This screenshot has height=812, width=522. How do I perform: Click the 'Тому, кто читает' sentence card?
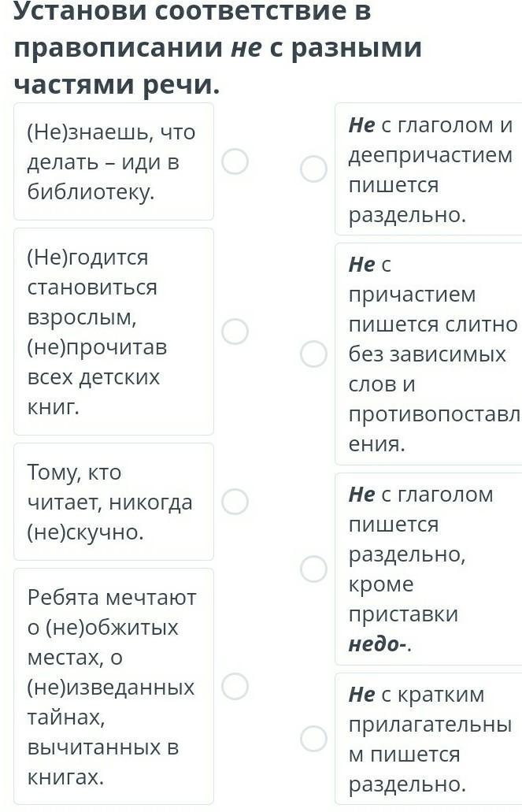[113, 502]
